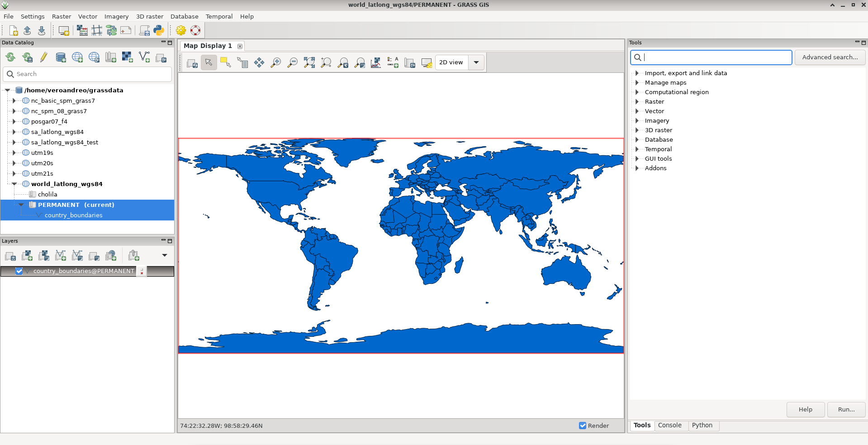Viewport: 868px width, 445px height.
Task: Select the cholila mapset in the tree
Action: (x=47, y=195)
